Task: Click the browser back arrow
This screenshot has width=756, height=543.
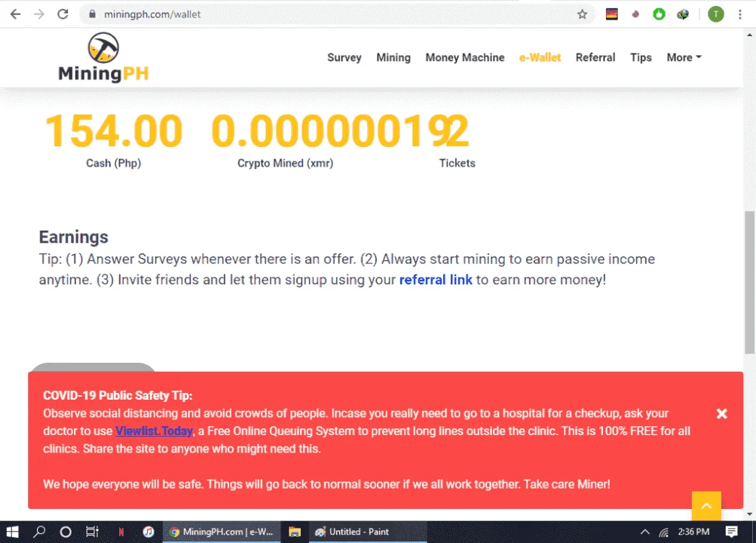Action: [15, 14]
